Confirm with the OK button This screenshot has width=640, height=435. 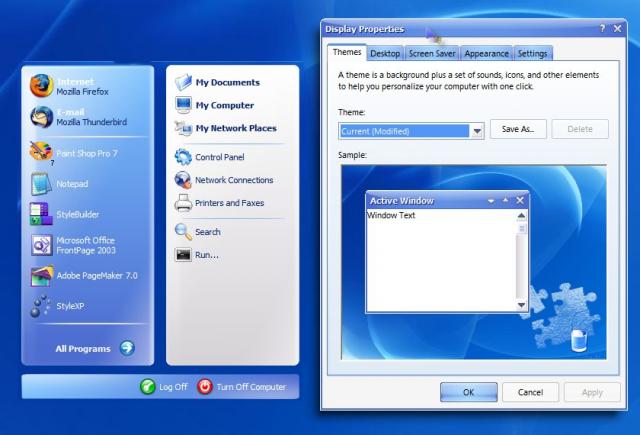click(469, 392)
